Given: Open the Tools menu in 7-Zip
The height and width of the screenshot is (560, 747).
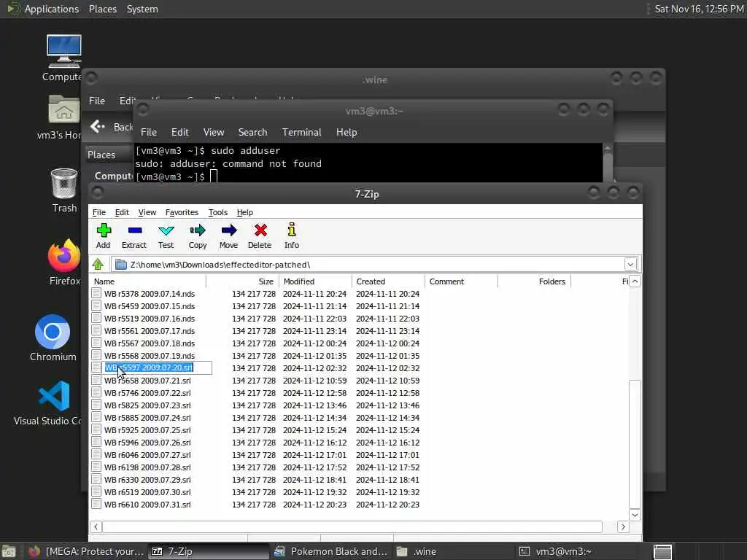Looking at the screenshot, I should (x=218, y=212).
